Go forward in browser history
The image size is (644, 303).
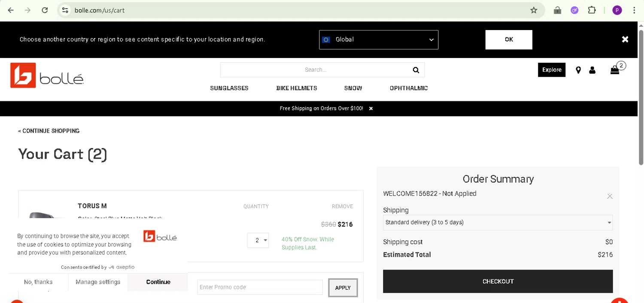click(27, 10)
